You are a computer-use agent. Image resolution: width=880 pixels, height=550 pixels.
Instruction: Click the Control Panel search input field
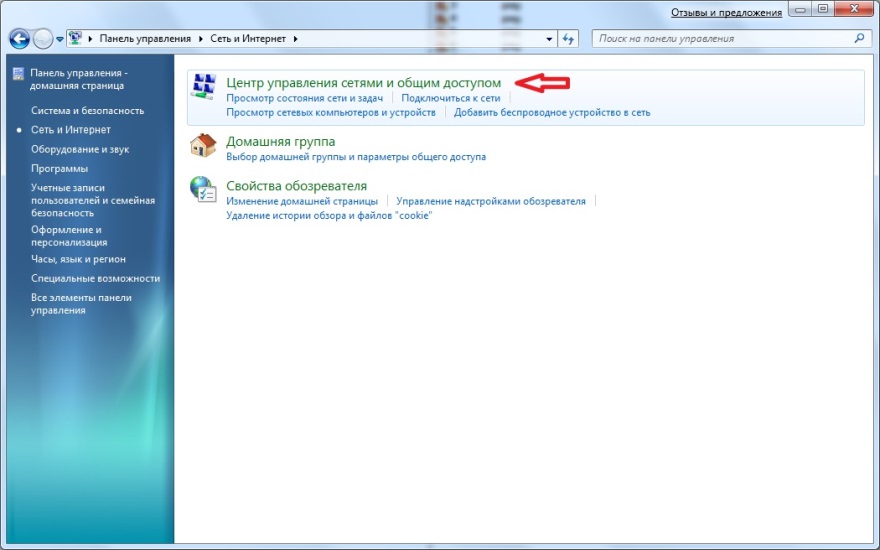[x=722, y=39]
